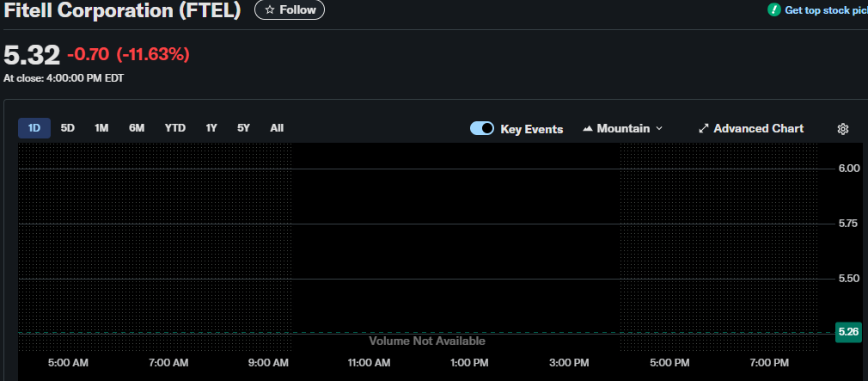Select the All time range
This screenshot has width=868, height=381.
[277, 128]
